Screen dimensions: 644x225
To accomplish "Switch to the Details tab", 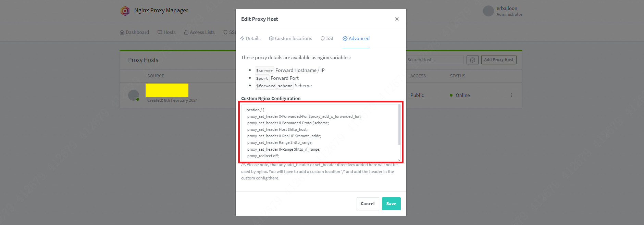I will (x=250, y=38).
